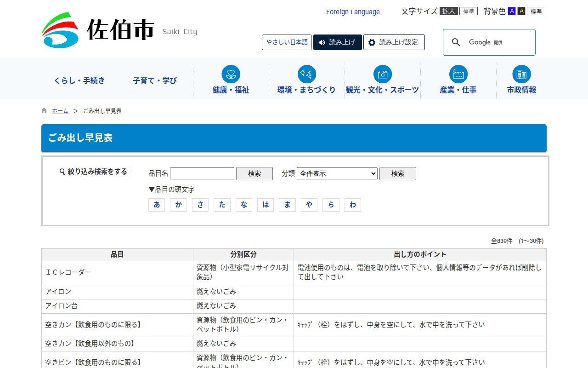Open the Foreign Language link
The image size is (588, 368).
(x=353, y=12)
